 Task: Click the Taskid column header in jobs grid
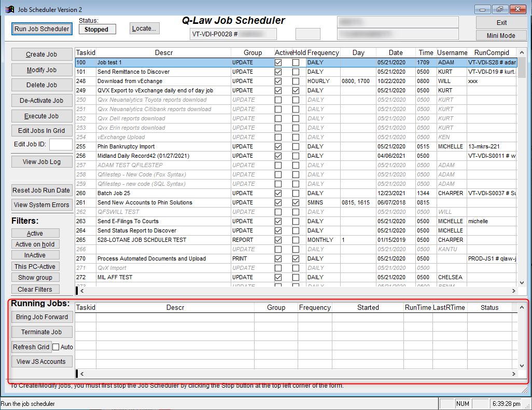(86, 52)
